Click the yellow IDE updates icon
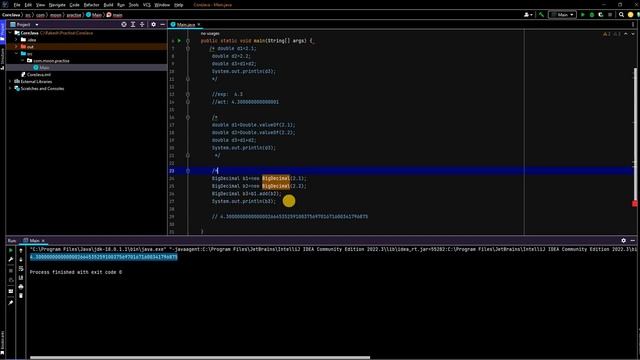640x360 pixels. 630,15
